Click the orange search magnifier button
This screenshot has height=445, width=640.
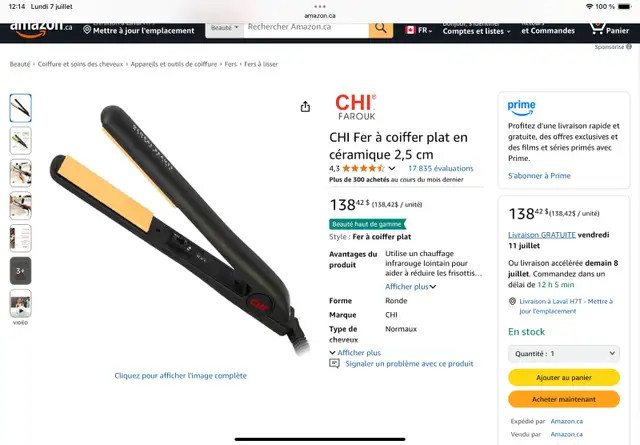[381, 29]
